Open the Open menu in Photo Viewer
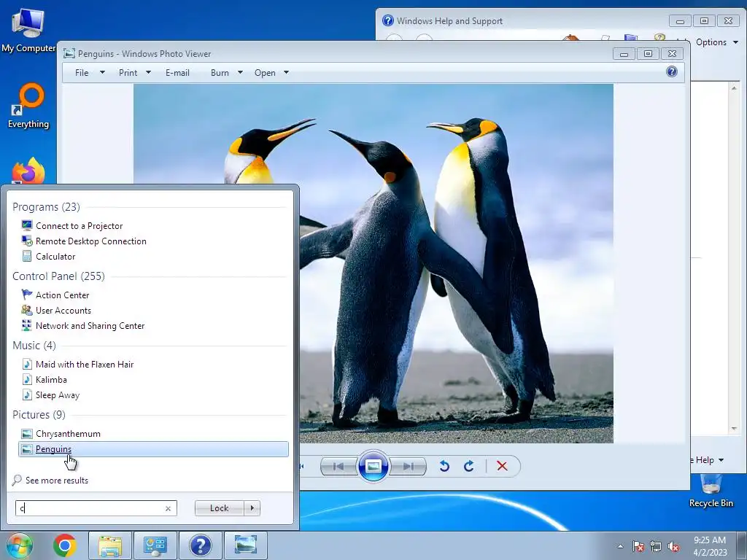The width and height of the screenshot is (747, 560). (x=271, y=73)
